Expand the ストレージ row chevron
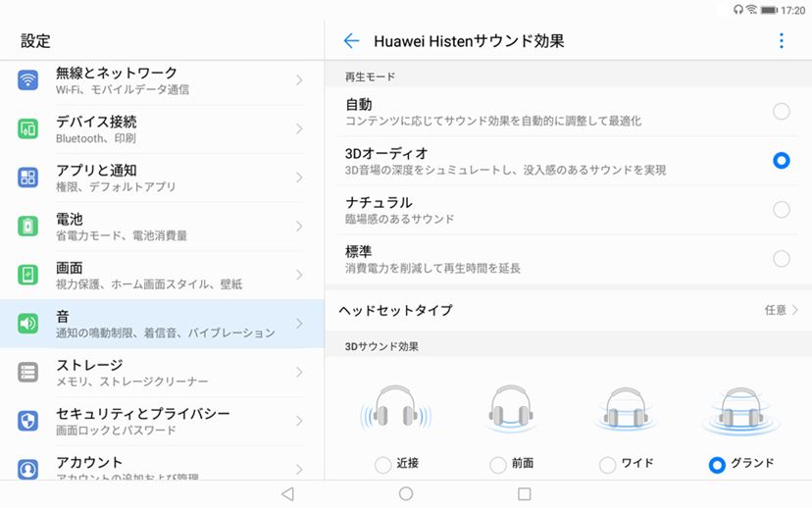Screen dimensions: 812x508 click(x=299, y=373)
